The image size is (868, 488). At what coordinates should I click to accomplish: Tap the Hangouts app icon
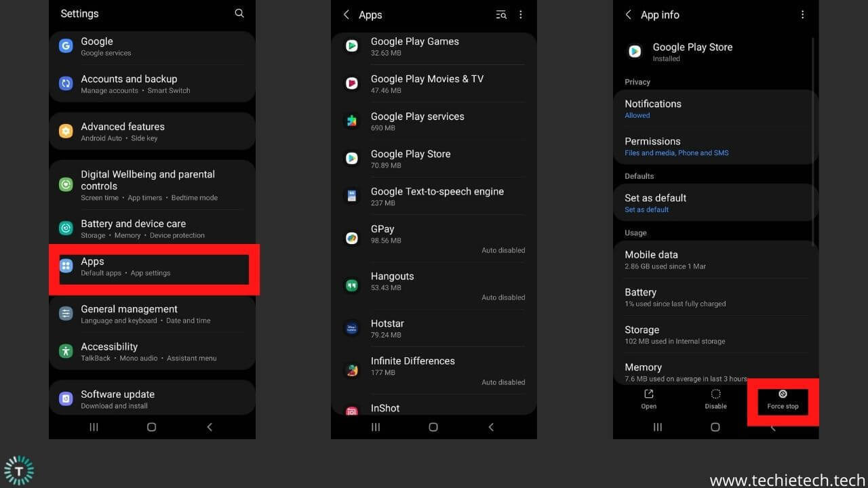click(351, 285)
